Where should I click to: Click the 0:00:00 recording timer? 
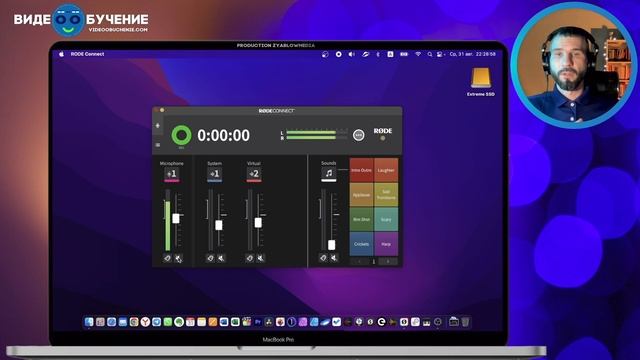coord(223,136)
